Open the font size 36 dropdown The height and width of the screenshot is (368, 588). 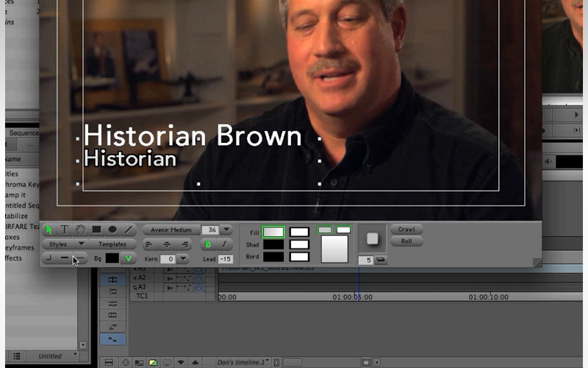[x=226, y=230]
